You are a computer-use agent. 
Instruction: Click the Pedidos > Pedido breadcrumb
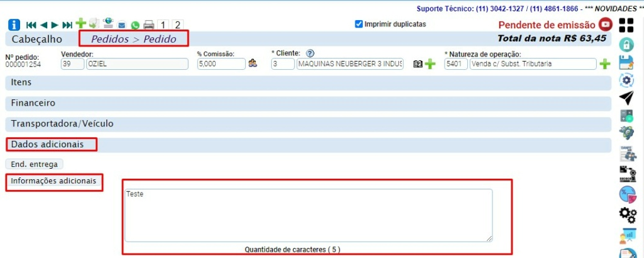pyautogui.click(x=133, y=40)
